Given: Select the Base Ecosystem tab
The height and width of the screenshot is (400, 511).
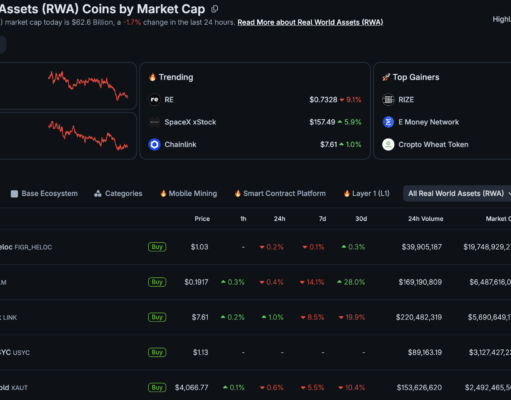Looking at the screenshot, I should pos(44,193).
